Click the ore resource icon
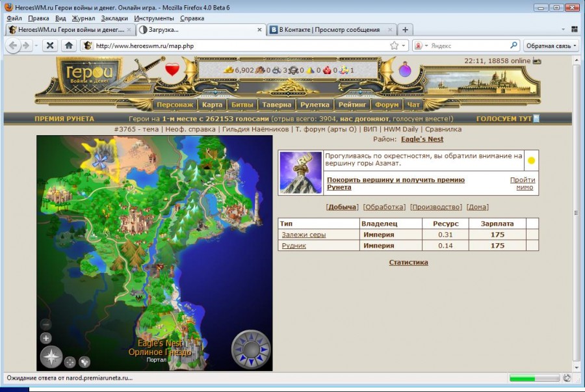 coord(277,70)
